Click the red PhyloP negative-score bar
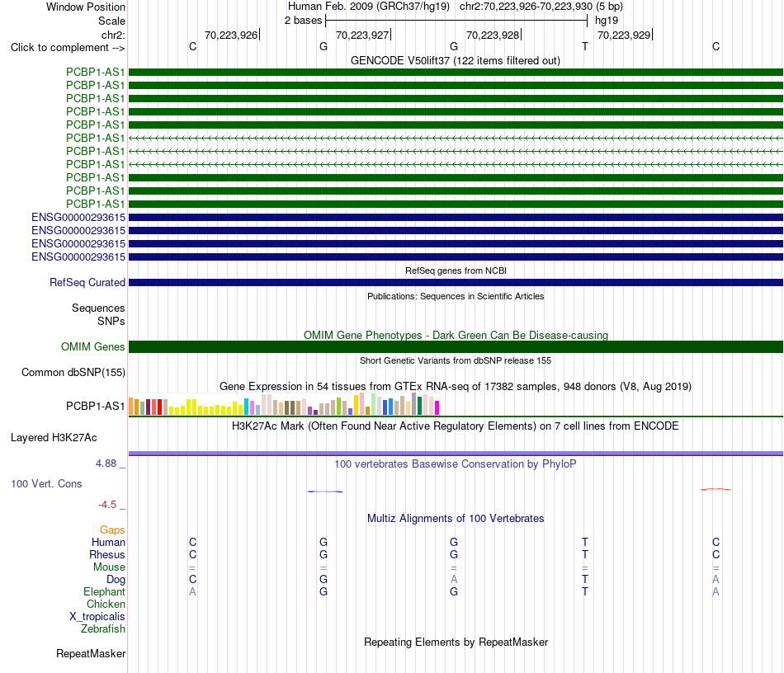The image size is (784, 673). pyautogui.click(x=716, y=489)
